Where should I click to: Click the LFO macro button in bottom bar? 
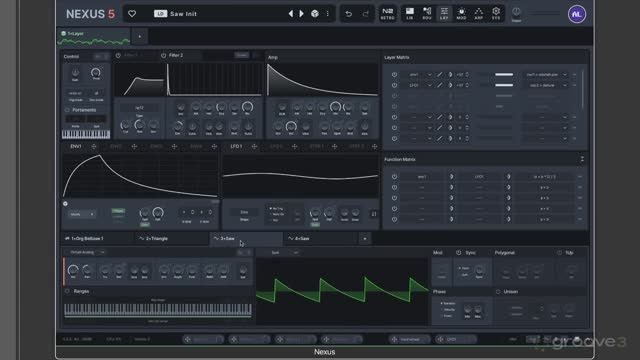[x=455, y=339]
